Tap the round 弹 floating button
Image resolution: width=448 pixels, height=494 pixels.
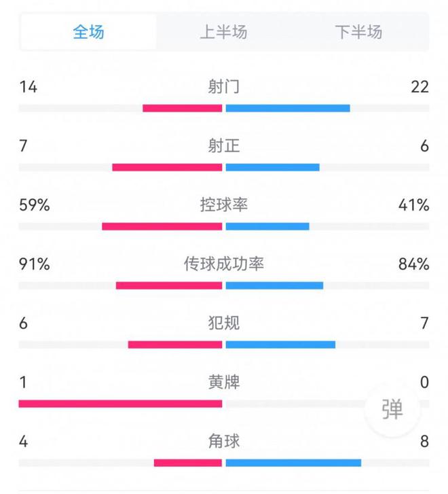tap(392, 410)
